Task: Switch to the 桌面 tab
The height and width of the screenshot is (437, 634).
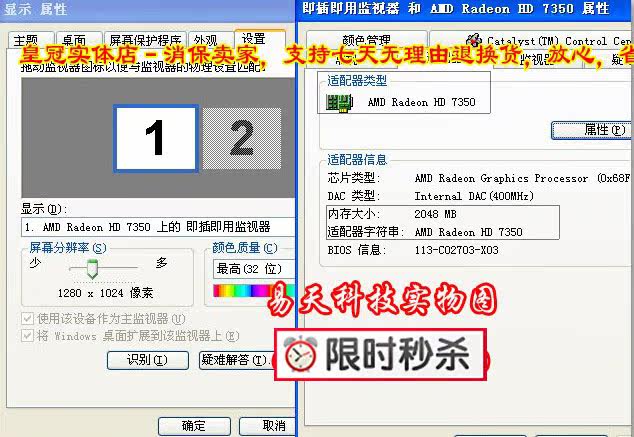Action: coord(79,40)
